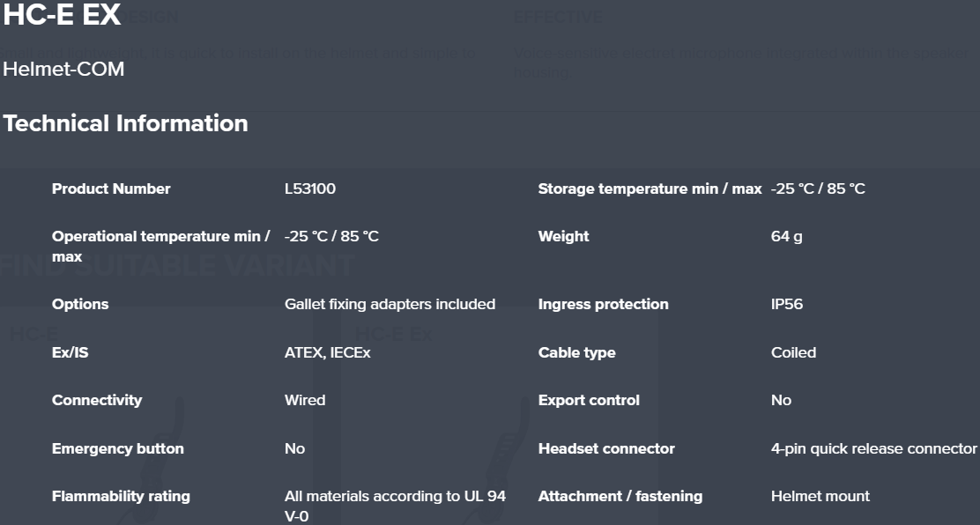The width and height of the screenshot is (980, 525).
Task: Select the Coiled cable type value
Action: tap(793, 352)
